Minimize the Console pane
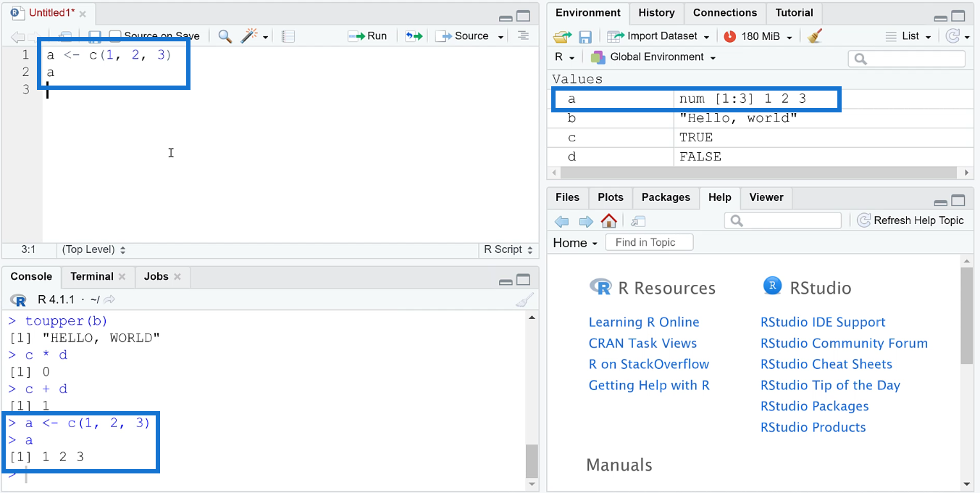Viewport: 980px width, 493px height. point(506,281)
